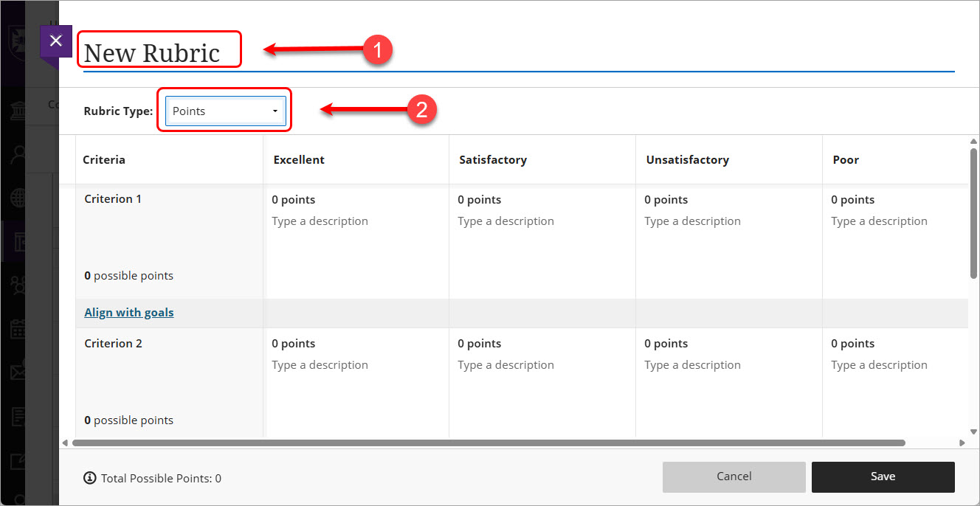Screen dimensions: 980x506
Task: Click Criterion 2 Excellent description placeholder
Action: (x=320, y=365)
